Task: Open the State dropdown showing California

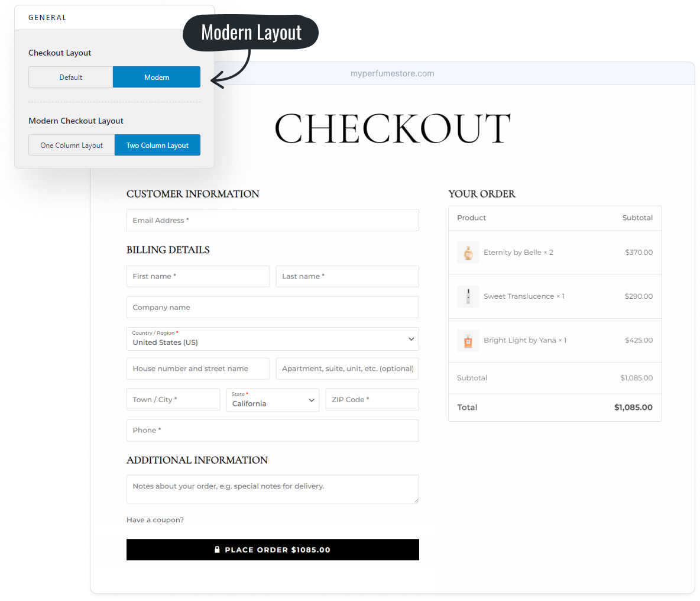Action: [273, 400]
